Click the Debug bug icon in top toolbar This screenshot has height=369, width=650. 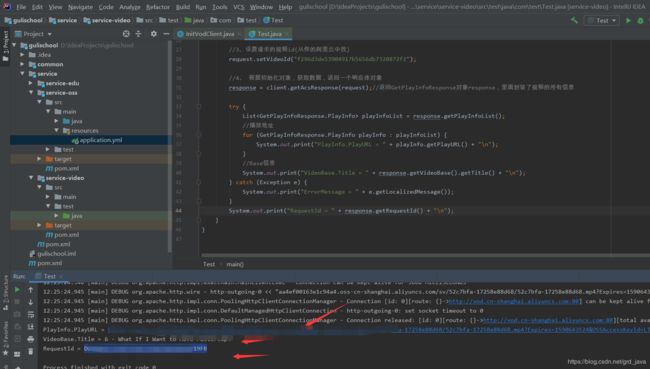coord(641,20)
